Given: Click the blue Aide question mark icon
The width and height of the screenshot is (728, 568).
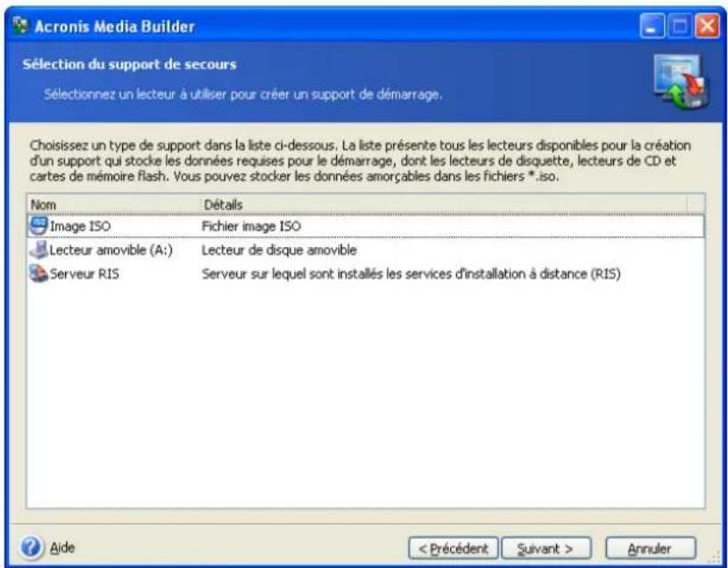Looking at the screenshot, I should 31,547.
